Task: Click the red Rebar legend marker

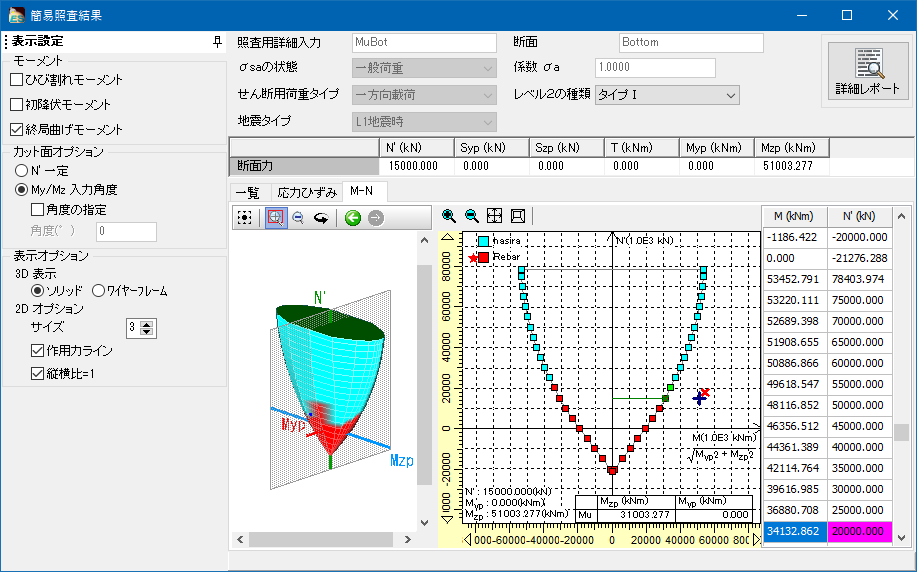Action: (484, 257)
